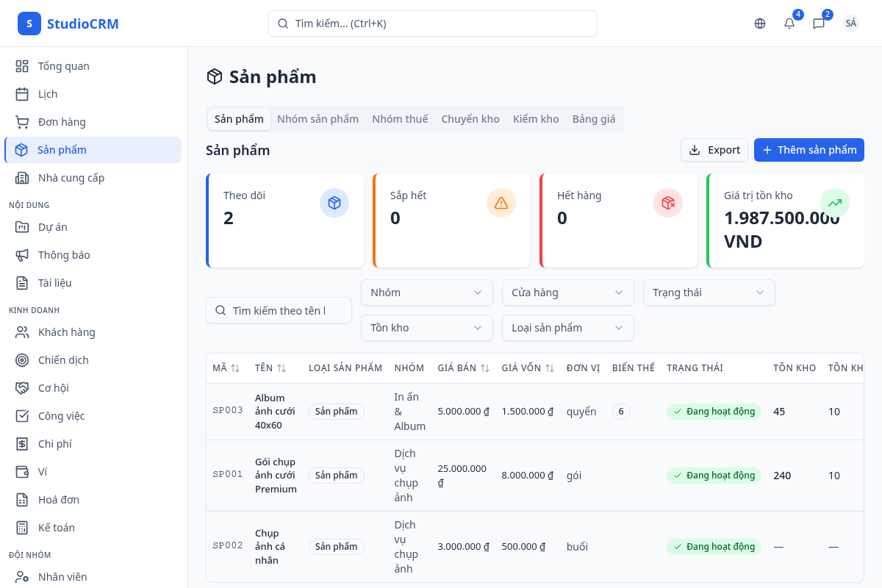Expand the Loại sản phẩm dropdown
The width and height of the screenshot is (882, 588).
567,328
